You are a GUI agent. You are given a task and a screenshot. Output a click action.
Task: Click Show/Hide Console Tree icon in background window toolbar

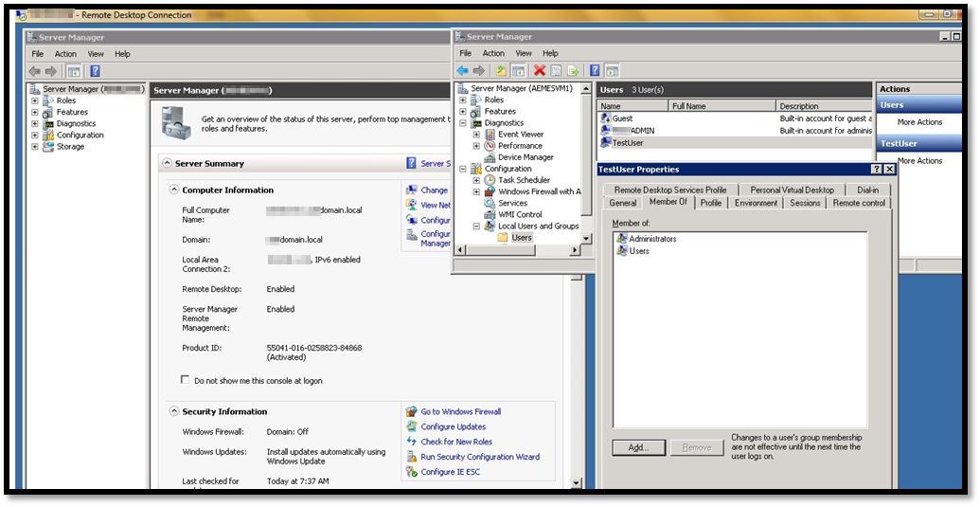tap(74, 71)
